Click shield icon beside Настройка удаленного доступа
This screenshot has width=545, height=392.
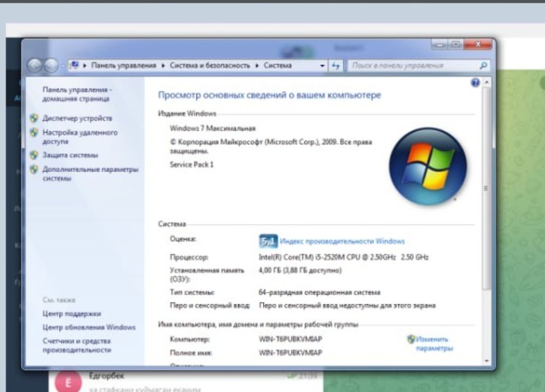(34, 132)
